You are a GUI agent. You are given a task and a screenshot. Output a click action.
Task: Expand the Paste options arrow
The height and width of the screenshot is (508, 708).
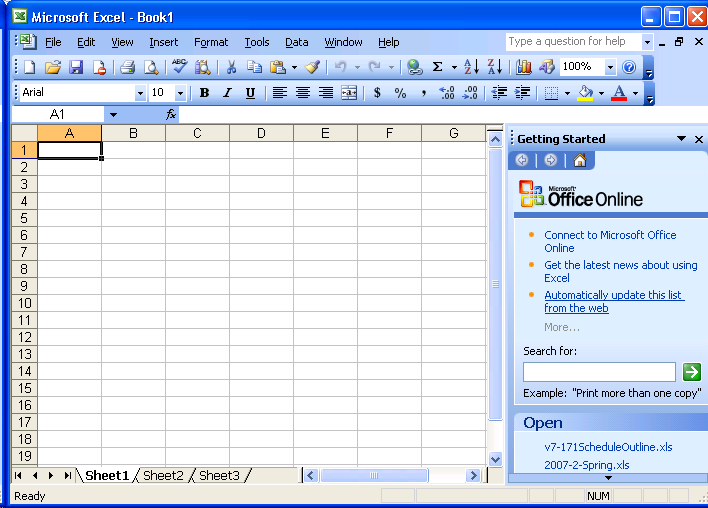pos(294,68)
